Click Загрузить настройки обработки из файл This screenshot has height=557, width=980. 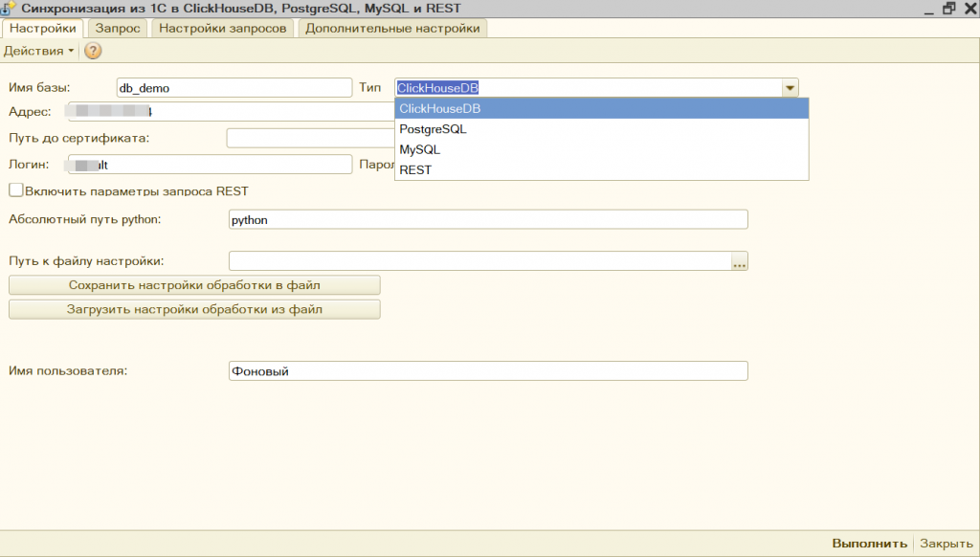194,309
